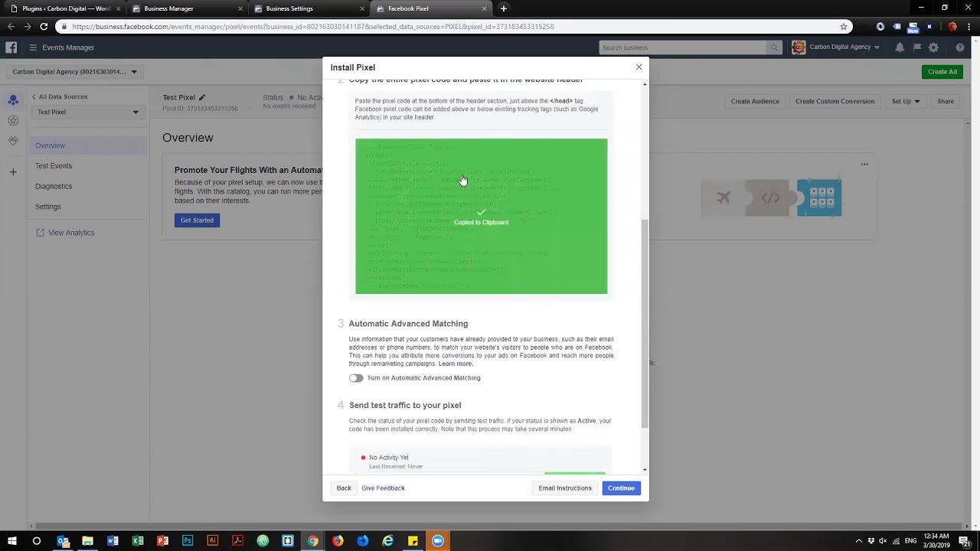Click the search magnifier icon
This screenshot has height=551, width=980.
pos(774,47)
